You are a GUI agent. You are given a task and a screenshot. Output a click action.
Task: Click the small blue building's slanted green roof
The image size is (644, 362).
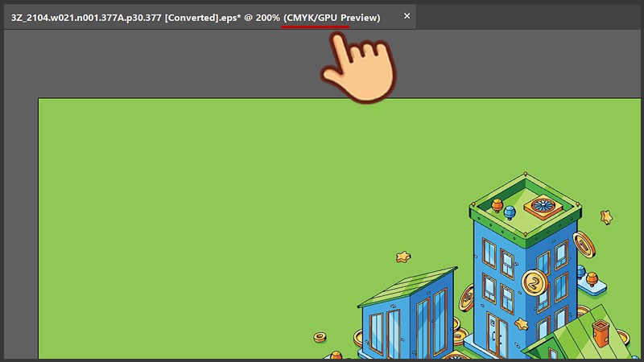point(411,286)
